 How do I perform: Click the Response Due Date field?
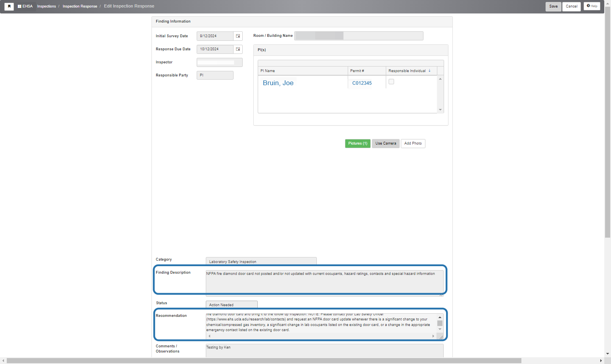point(215,49)
